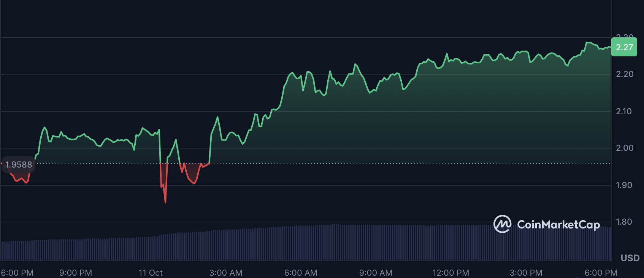Click the 9:00 PM time axis label

pyautogui.click(x=76, y=273)
